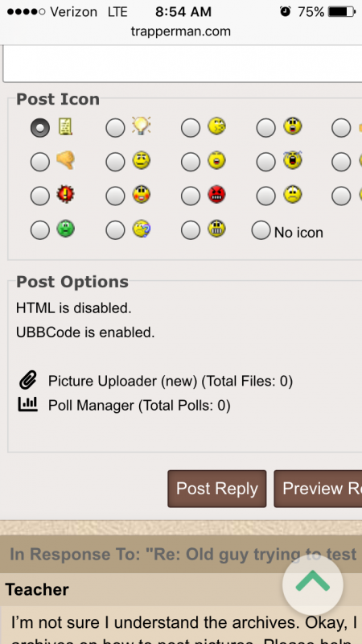Open Picture Uploader (new) link

(171, 382)
